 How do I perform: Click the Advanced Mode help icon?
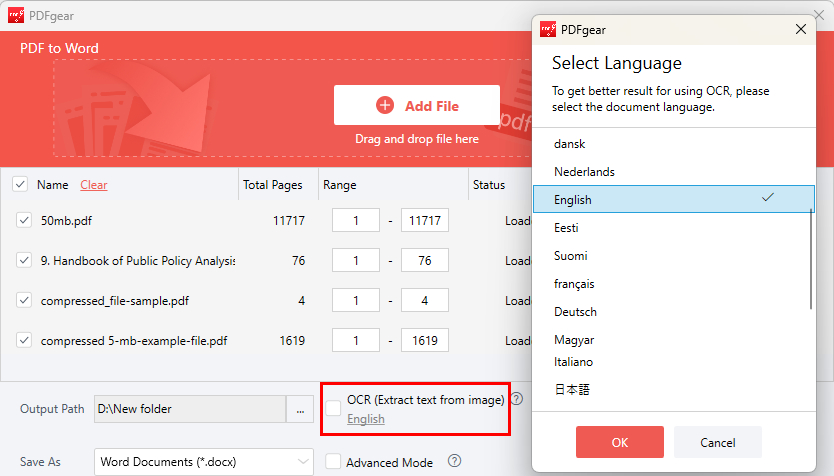[454, 462]
